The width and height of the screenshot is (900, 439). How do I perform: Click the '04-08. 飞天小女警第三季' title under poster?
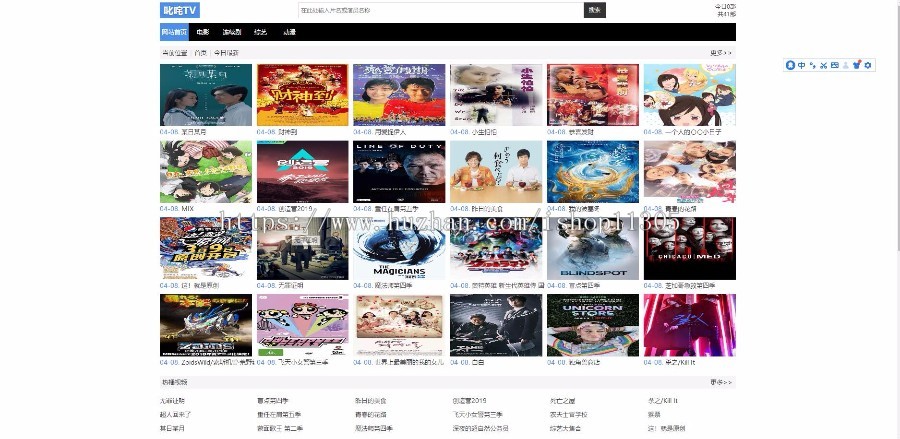tap(293, 363)
